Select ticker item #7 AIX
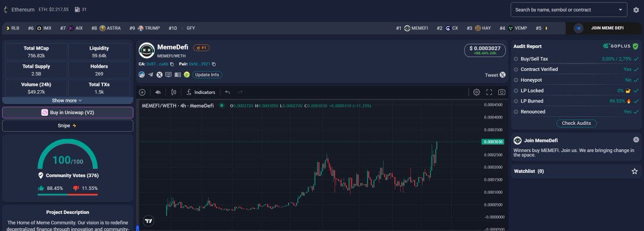 pos(71,28)
